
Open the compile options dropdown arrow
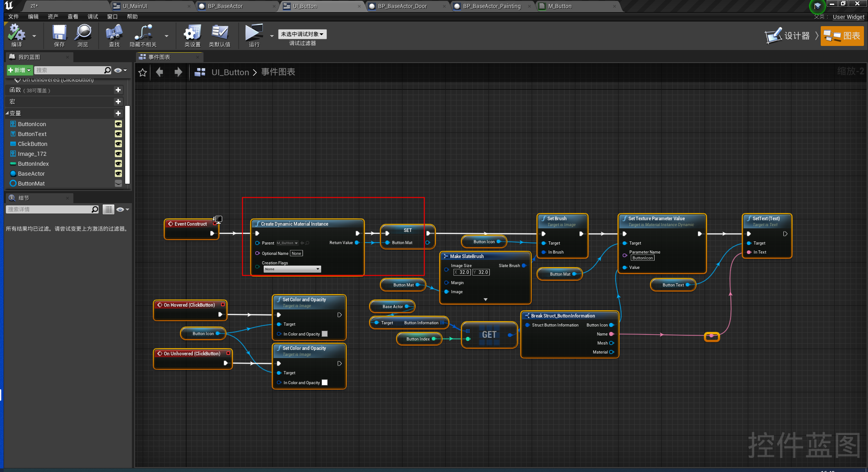tap(34, 36)
